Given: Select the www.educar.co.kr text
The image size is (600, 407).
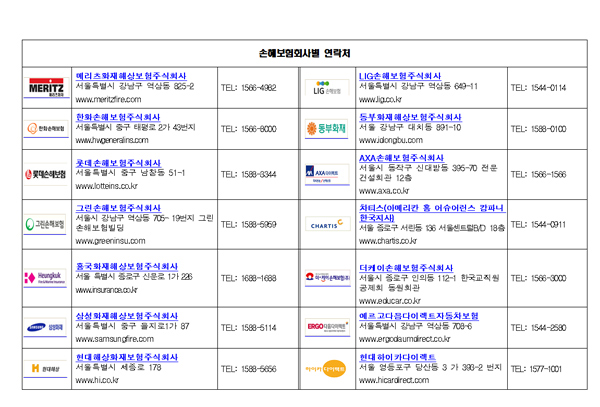Looking at the screenshot, I should click(390, 301).
